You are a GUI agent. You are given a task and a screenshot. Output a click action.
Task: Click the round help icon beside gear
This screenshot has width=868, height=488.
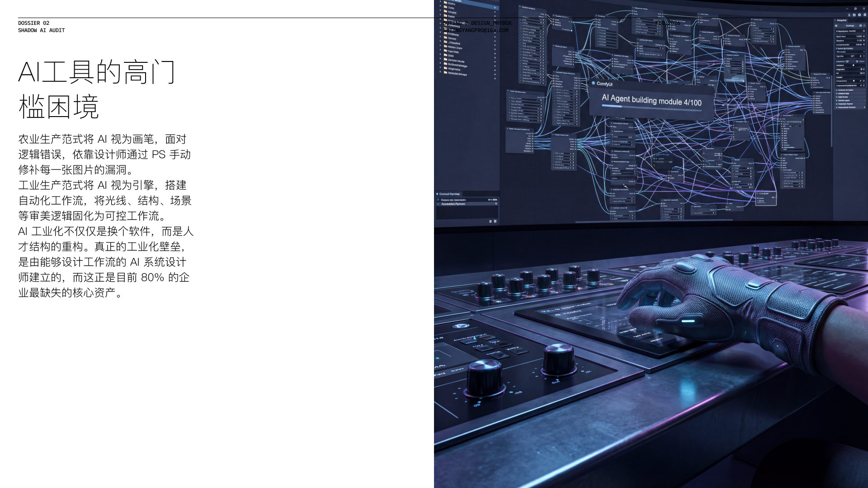click(859, 15)
